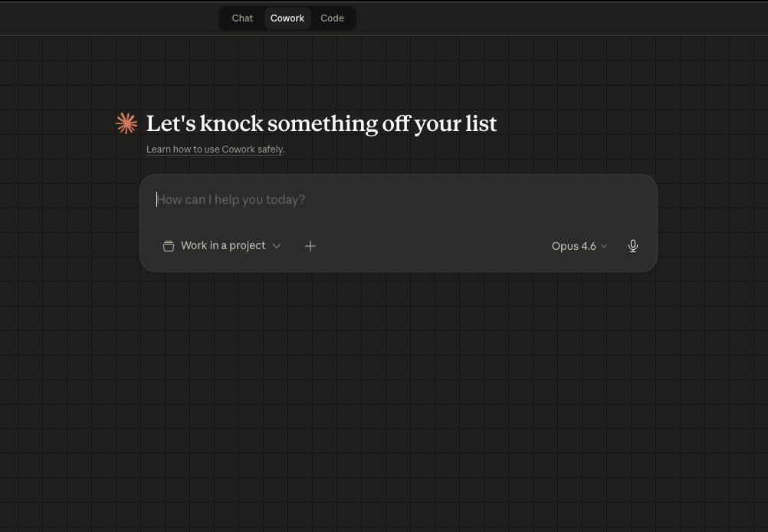
Task: Click the plus icon to add content
Action: (310, 246)
